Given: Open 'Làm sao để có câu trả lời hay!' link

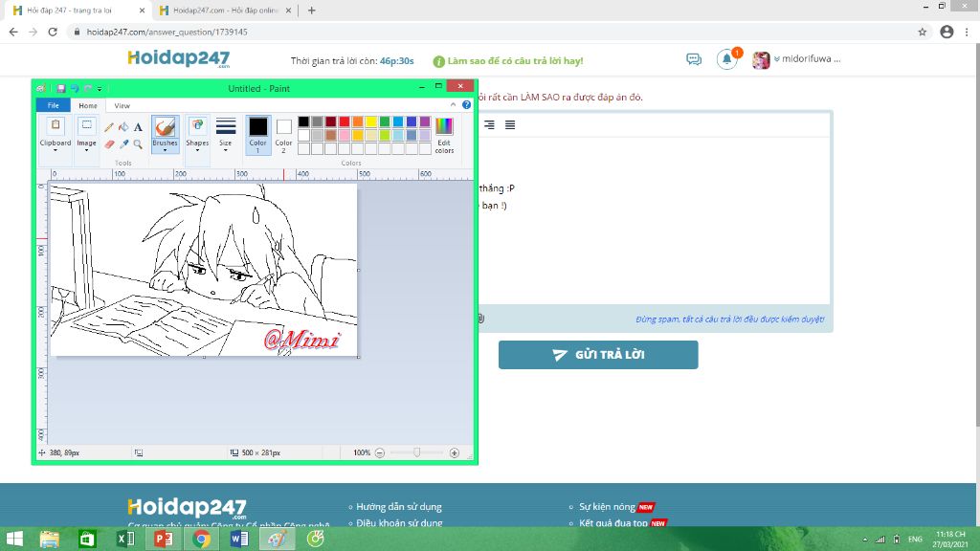Looking at the screenshot, I should pos(515,60).
